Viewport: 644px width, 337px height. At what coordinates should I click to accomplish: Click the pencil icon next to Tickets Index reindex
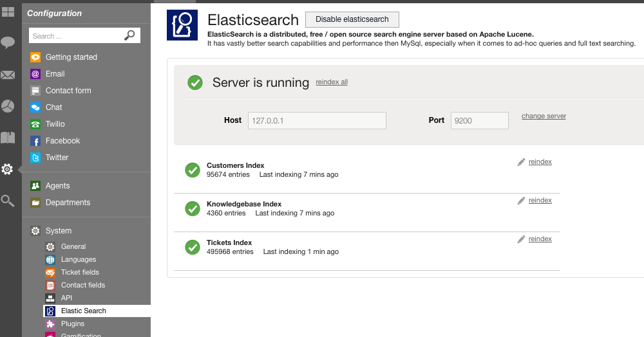521,239
